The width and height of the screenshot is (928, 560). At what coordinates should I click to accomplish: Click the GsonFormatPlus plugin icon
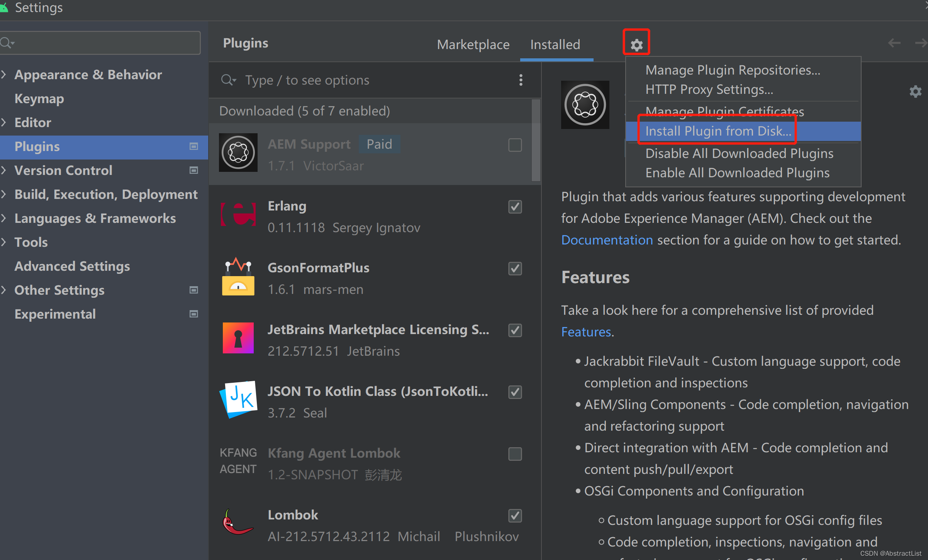point(238,276)
